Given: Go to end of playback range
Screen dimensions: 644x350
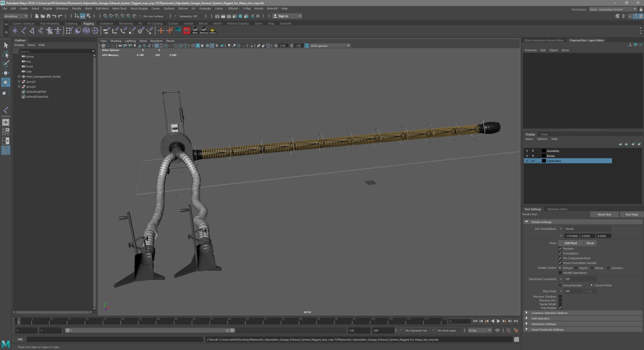Looking at the screenshot, I should pyautogui.click(x=516, y=321).
